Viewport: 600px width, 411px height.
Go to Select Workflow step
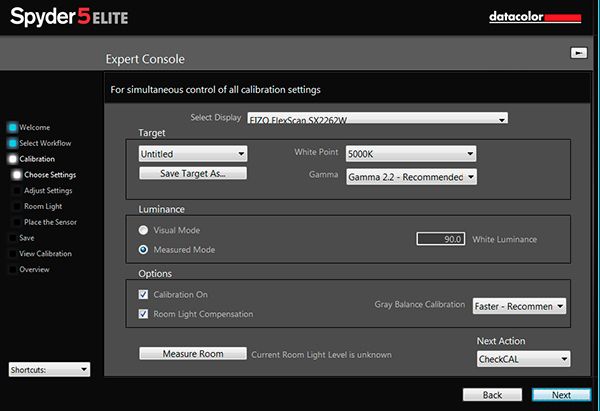click(x=45, y=143)
